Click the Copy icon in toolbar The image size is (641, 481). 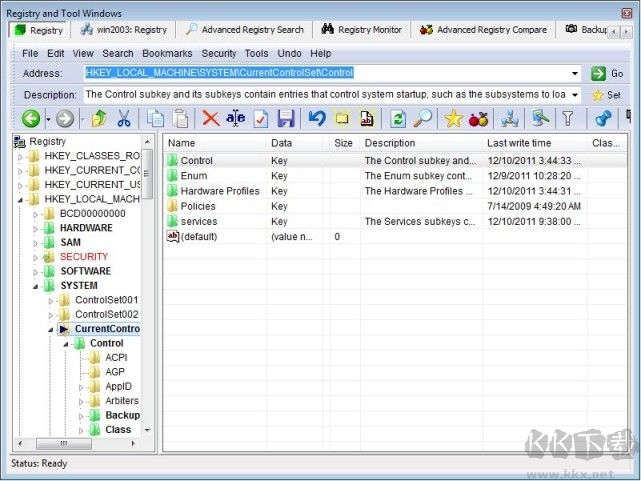(155, 119)
